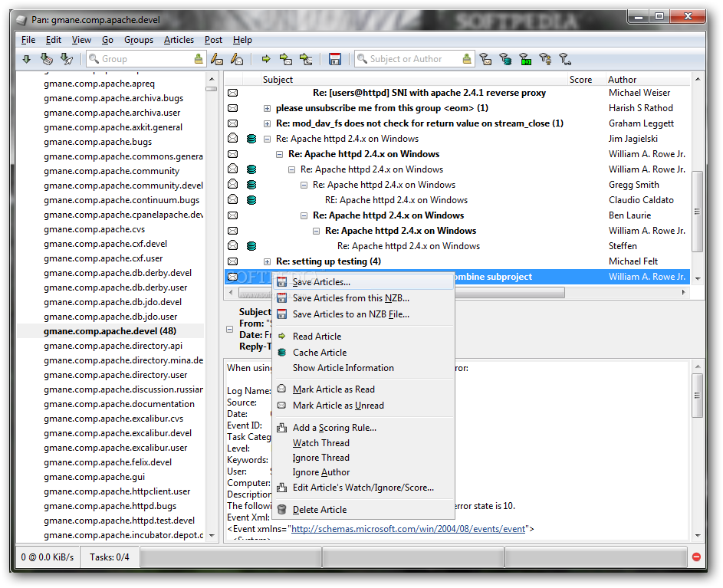Open the File menu
This screenshot has height=588, width=723.
pyautogui.click(x=28, y=40)
